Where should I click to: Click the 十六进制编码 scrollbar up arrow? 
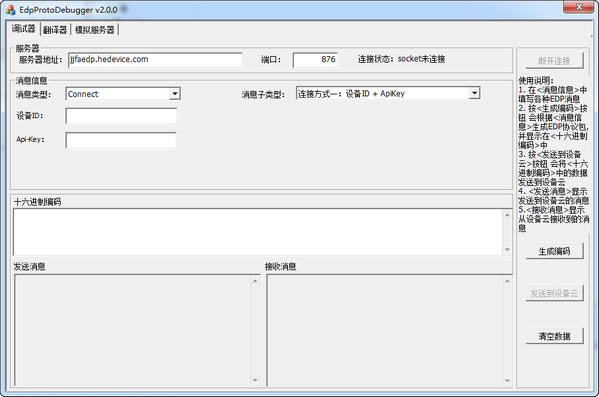(x=507, y=215)
